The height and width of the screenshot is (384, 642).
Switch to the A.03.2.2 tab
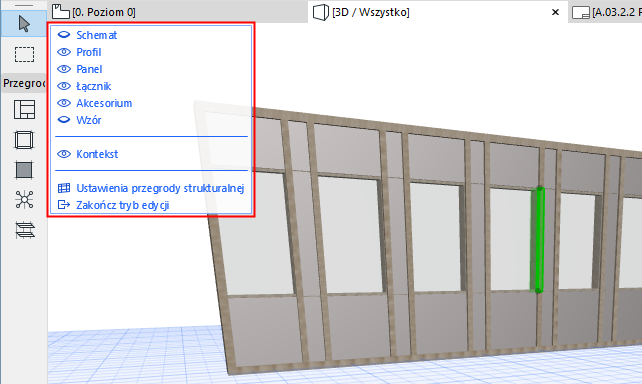click(x=605, y=12)
